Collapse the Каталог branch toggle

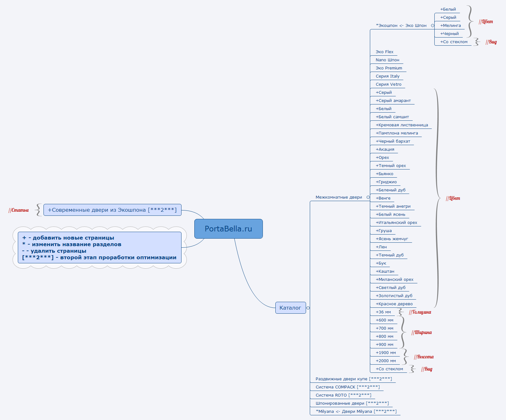tap(308, 308)
